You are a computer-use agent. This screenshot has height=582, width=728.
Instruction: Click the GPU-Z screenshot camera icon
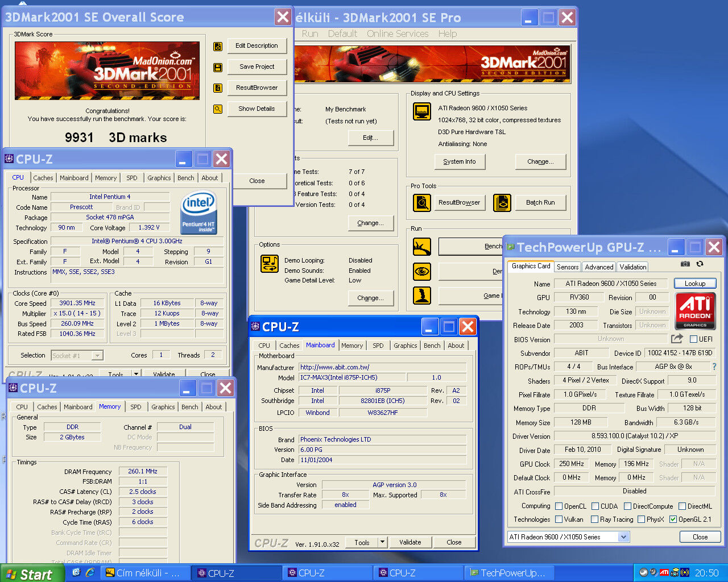tap(685, 264)
